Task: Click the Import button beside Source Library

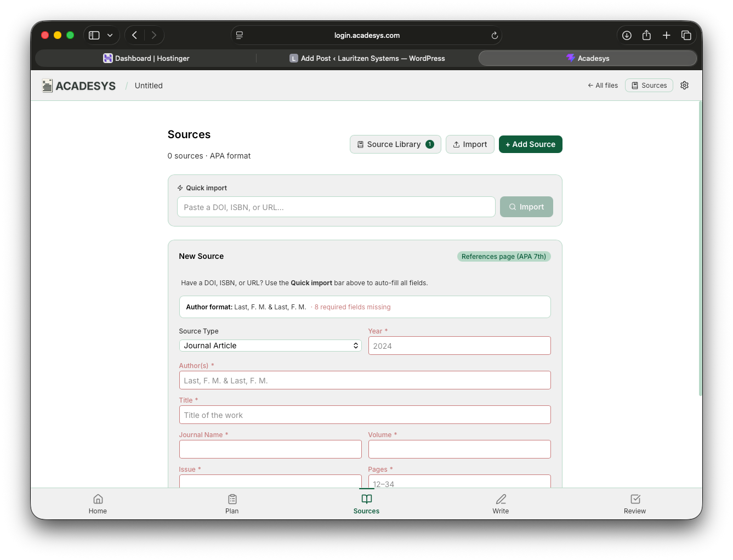Action: click(x=470, y=144)
